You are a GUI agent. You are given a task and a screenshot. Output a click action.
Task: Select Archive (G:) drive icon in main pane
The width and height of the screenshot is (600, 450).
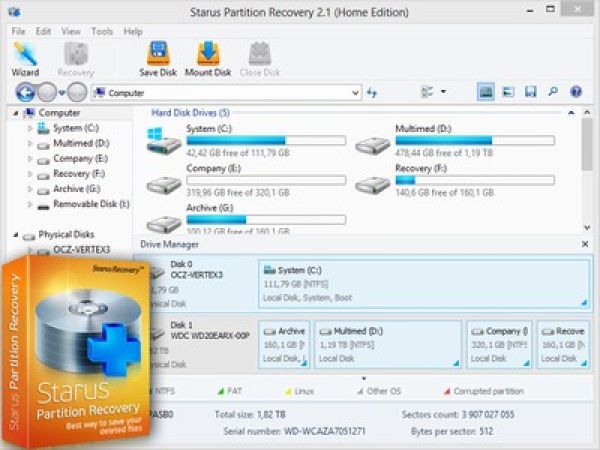coord(164,224)
